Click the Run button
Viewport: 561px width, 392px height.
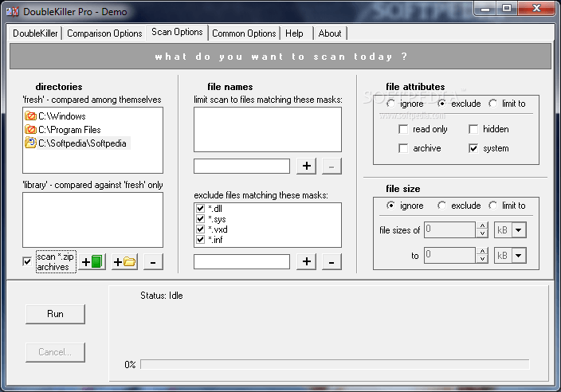coord(56,314)
